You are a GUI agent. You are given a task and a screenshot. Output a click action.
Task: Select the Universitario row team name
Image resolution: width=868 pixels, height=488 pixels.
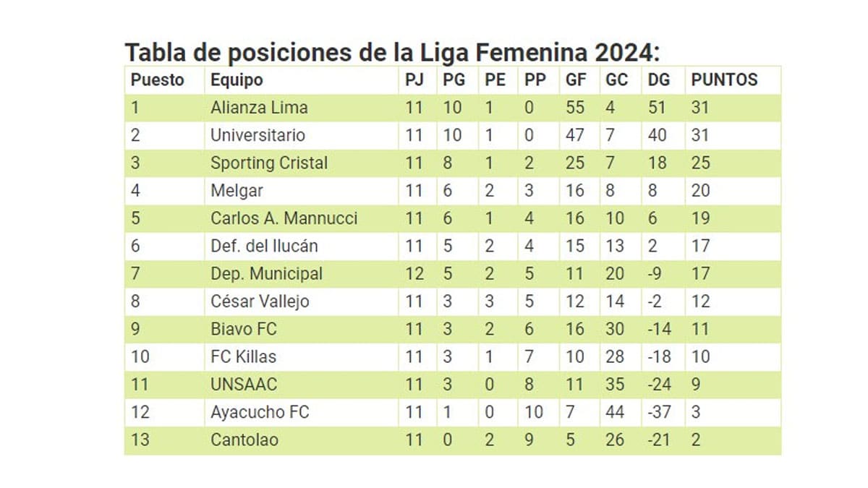[x=258, y=135]
